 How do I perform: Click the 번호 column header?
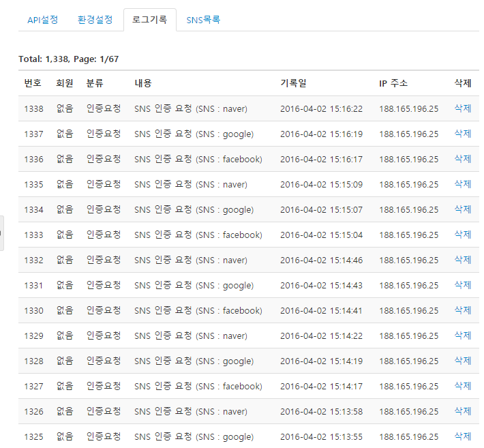click(x=33, y=83)
